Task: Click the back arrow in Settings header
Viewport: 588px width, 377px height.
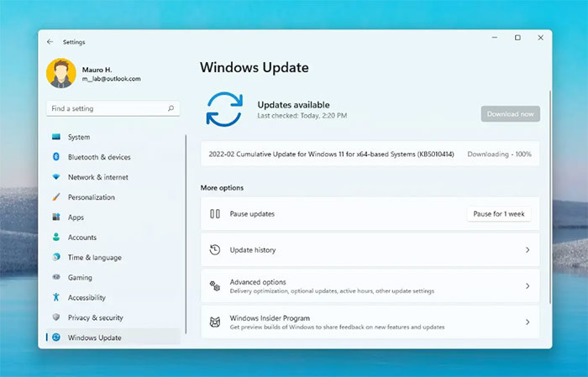Action: click(50, 42)
